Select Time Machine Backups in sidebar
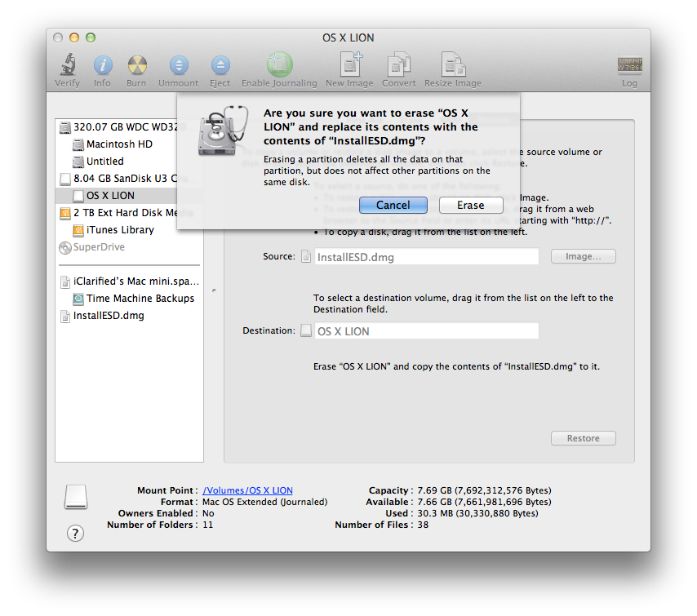Image resolution: width=697 pixels, height=616 pixels. tap(140, 299)
